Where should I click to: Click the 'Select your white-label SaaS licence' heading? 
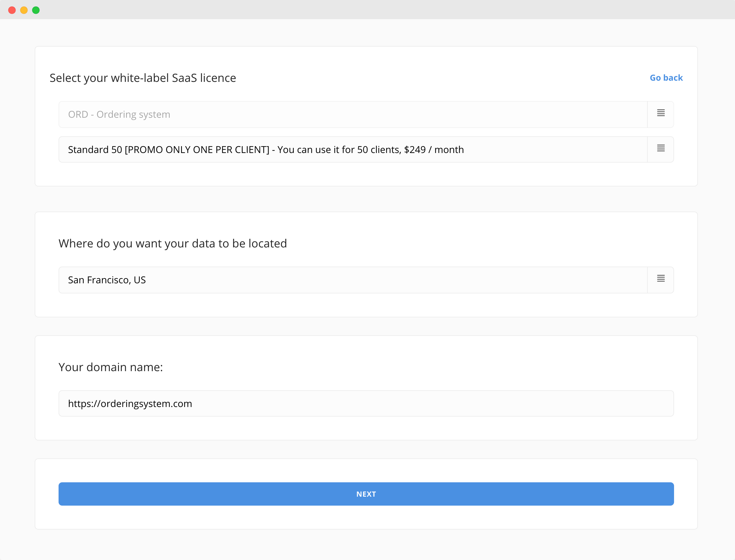(143, 78)
